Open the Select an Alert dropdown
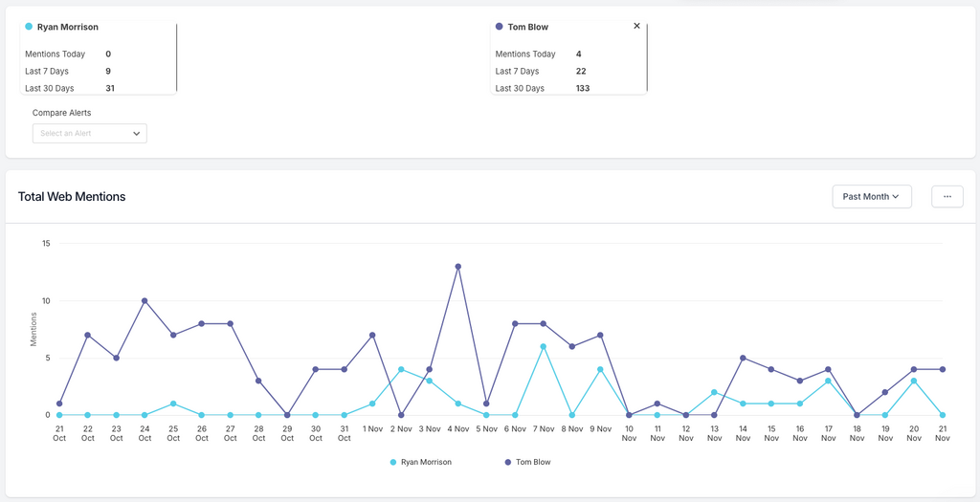The height and width of the screenshot is (502, 980). [90, 134]
